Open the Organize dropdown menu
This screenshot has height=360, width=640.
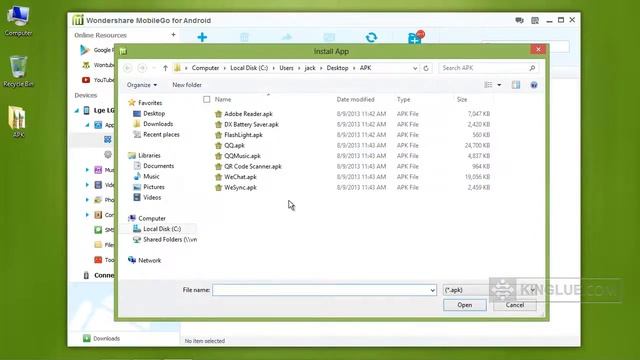point(142,85)
